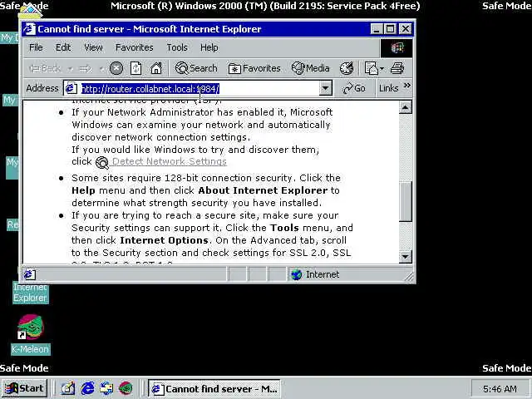Viewport: 532px width, 399px height.
Task: Click the Print icon in toolbar
Action: (x=397, y=68)
